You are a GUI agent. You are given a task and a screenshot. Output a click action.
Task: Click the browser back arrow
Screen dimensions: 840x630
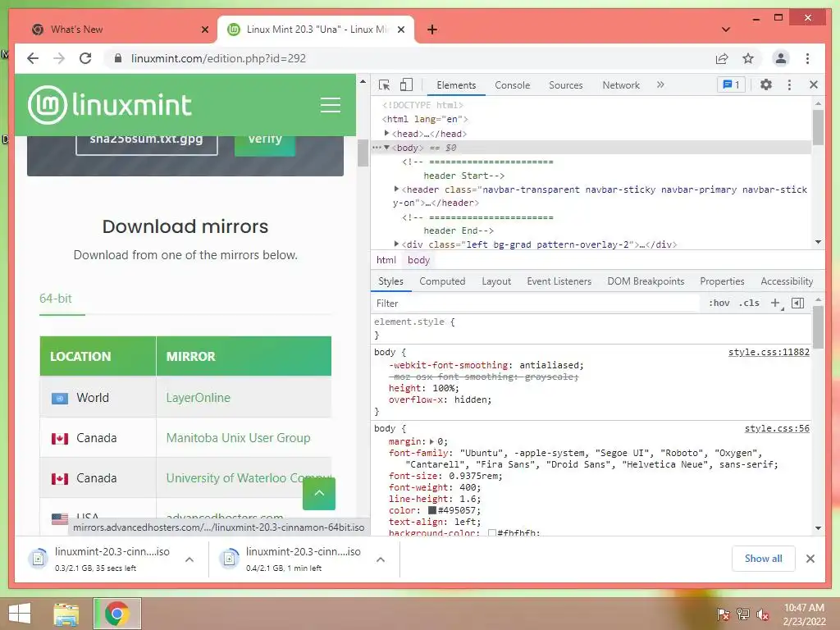coord(33,58)
